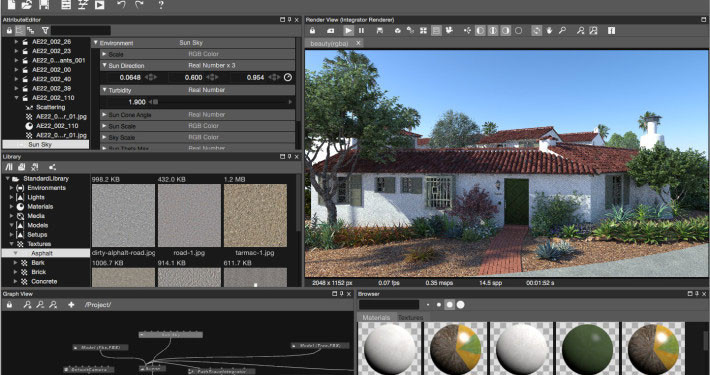Click the hierarchy tree icon in AttributeEditor toolbar
Image resolution: width=710 pixels, height=375 pixels.
[31, 31]
